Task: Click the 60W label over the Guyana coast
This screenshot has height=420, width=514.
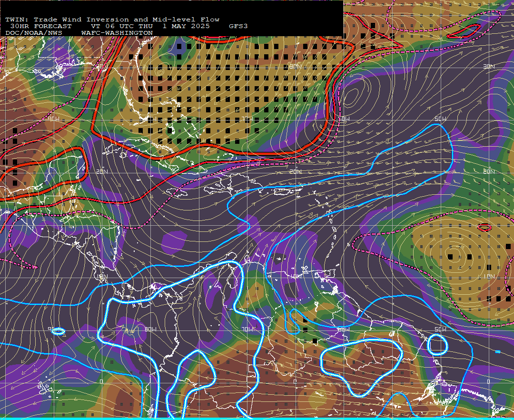Action: click(x=344, y=329)
